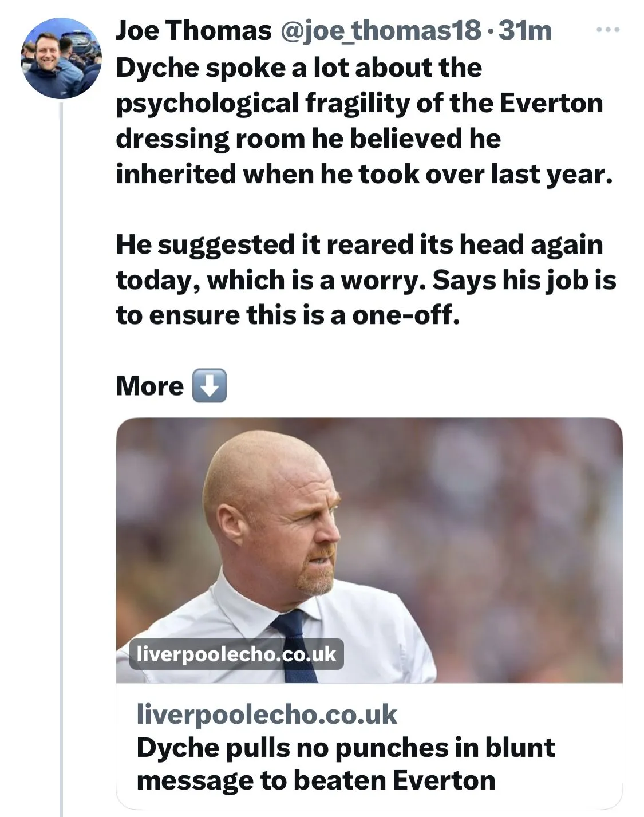Open the headline 'Dyche pulls no punches'
This screenshot has width=644, height=817.
coord(345,748)
